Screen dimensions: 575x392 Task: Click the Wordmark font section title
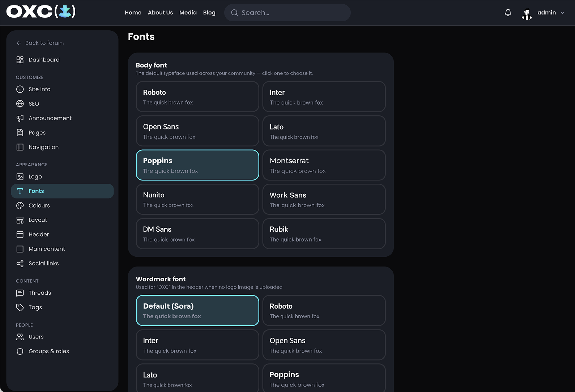[x=161, y=279]
